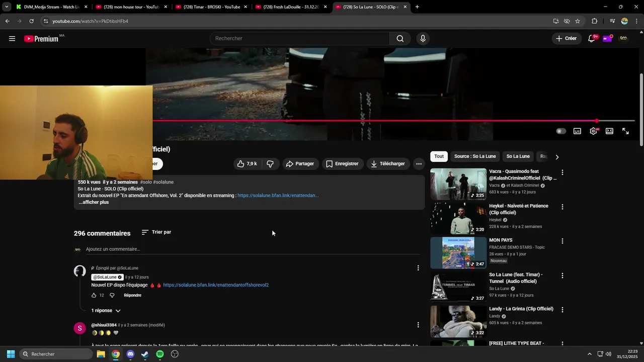Reply to pinned comment via Répondre

[x=132, y=296]
